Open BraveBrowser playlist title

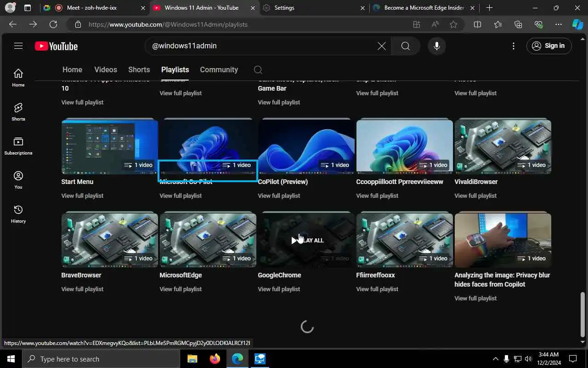click(x=81, y=275)
